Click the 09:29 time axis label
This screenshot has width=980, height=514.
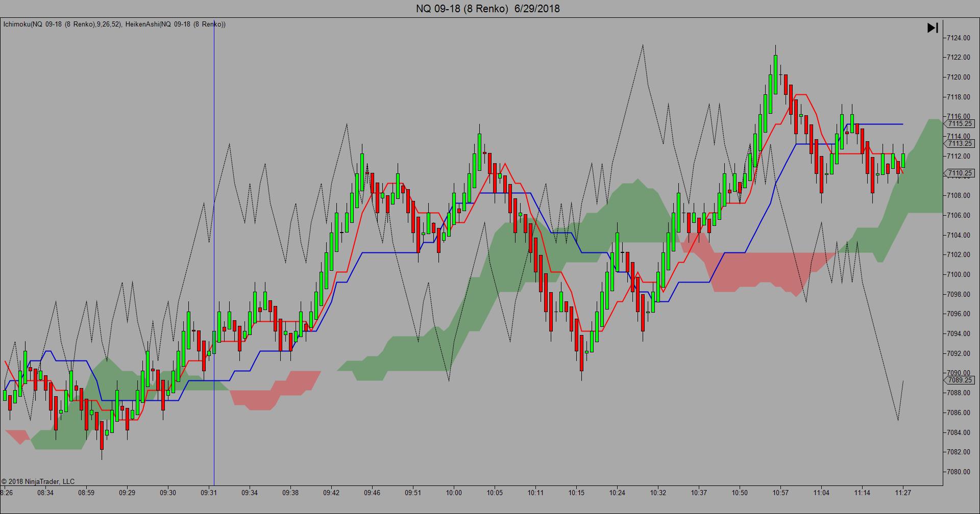pyautogui.click(x=127, y=493)
